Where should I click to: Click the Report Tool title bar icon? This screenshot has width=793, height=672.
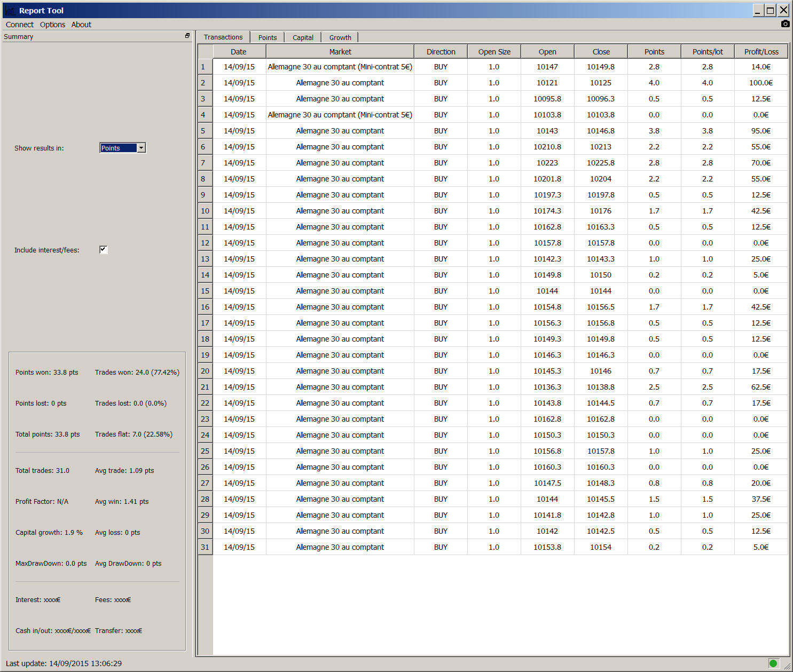coord(10,11)
